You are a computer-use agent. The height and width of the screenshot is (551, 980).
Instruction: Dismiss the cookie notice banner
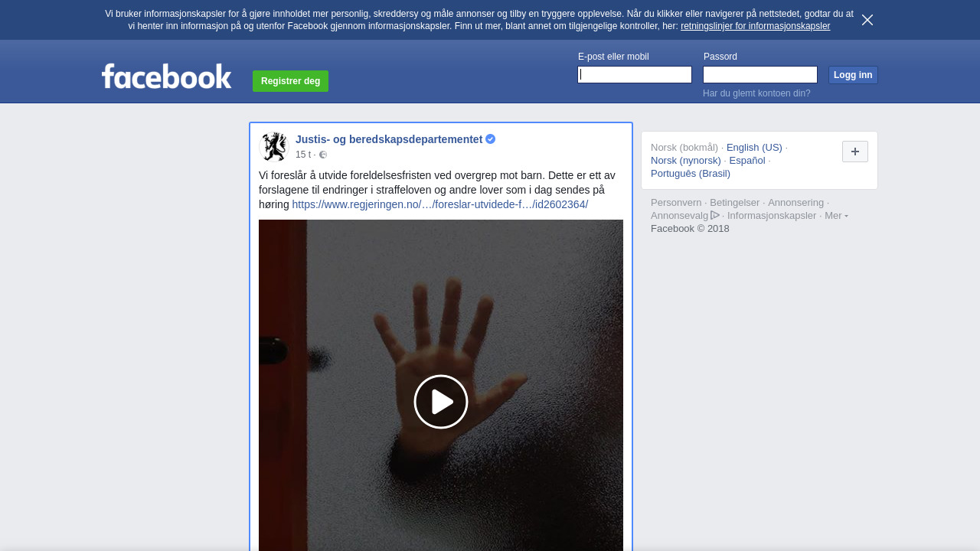point(867,20)
